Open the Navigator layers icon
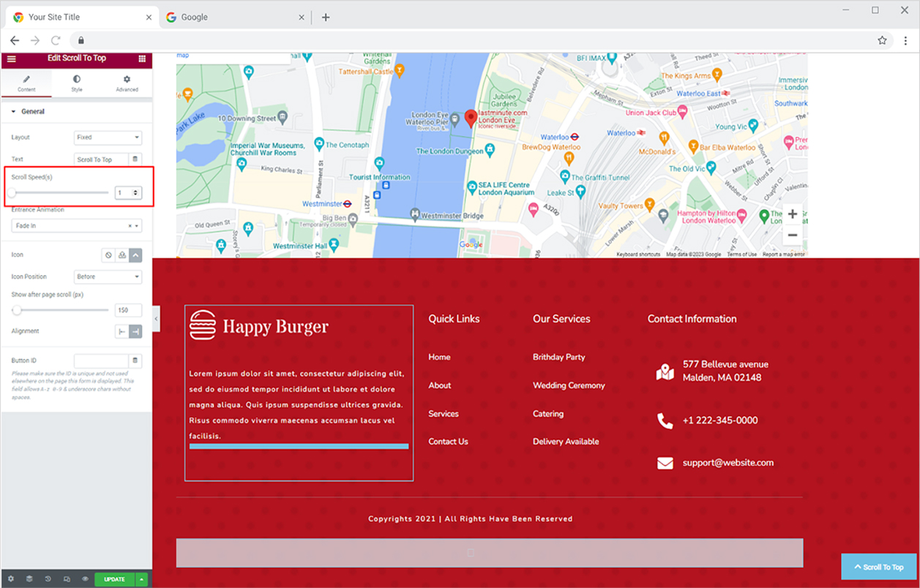The height and width of the screenshot is (588, 920). point(29,579)
